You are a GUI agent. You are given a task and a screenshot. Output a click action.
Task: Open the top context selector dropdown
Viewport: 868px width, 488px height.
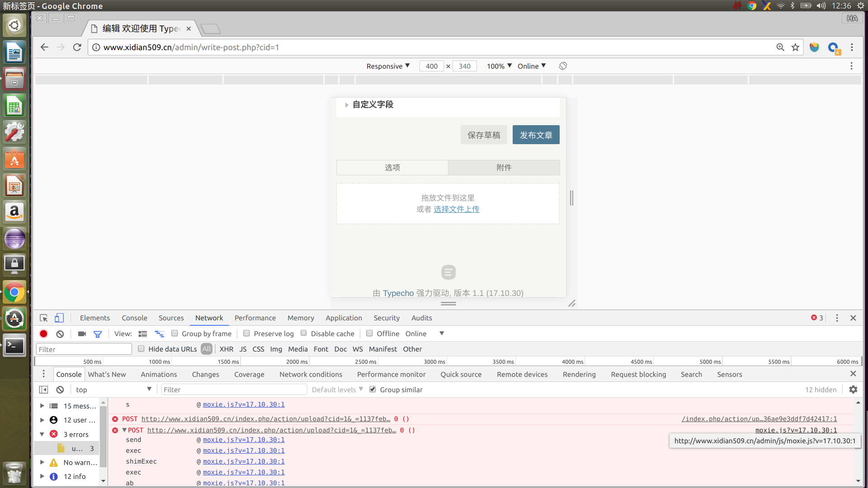113,389
